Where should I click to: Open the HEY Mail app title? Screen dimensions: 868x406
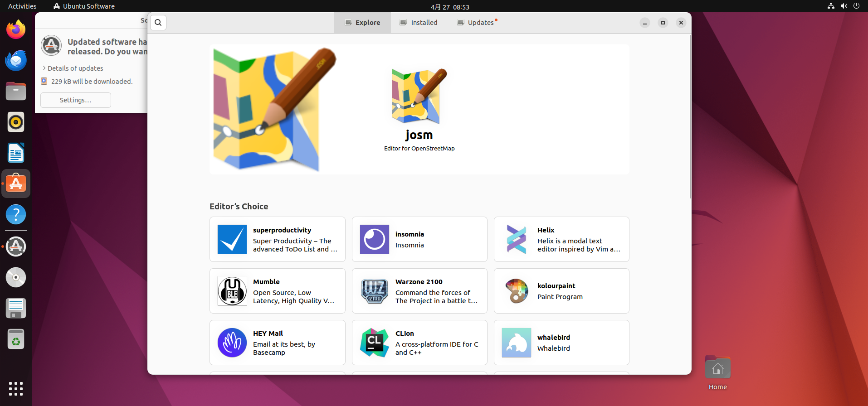pyautogui.click(x=268, y=333)
